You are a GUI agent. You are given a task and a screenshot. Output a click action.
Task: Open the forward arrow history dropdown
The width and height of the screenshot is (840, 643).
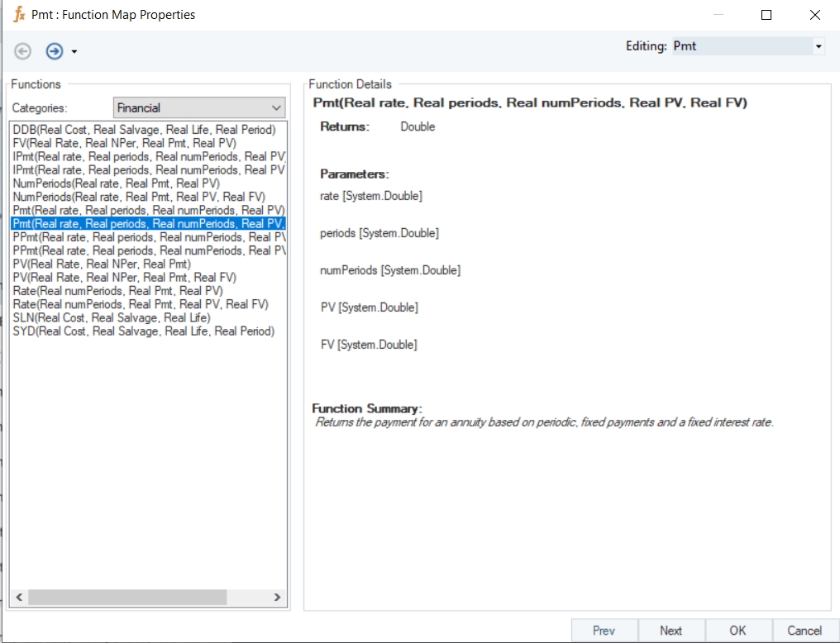(74, 52)
